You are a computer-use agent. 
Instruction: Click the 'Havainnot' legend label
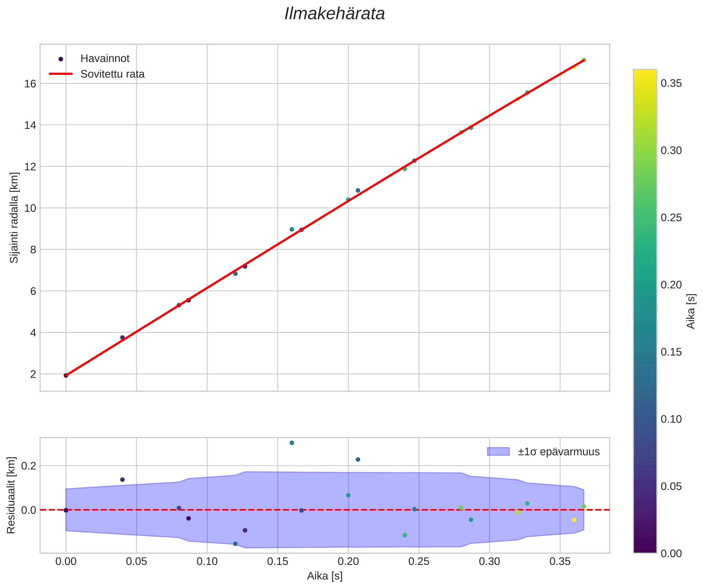click(x=105, y=59)
